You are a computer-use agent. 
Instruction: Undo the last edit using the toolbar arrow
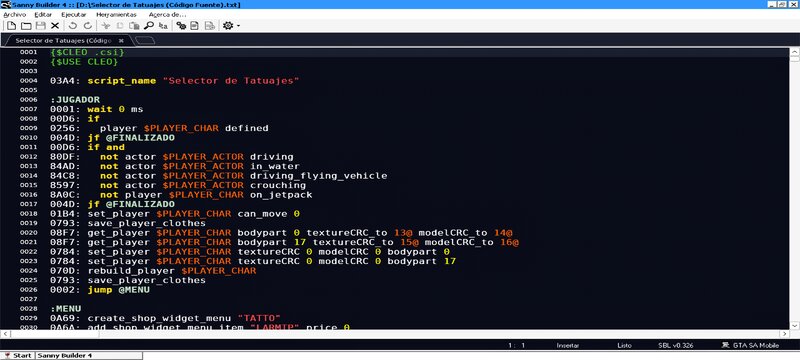(73, 25)
